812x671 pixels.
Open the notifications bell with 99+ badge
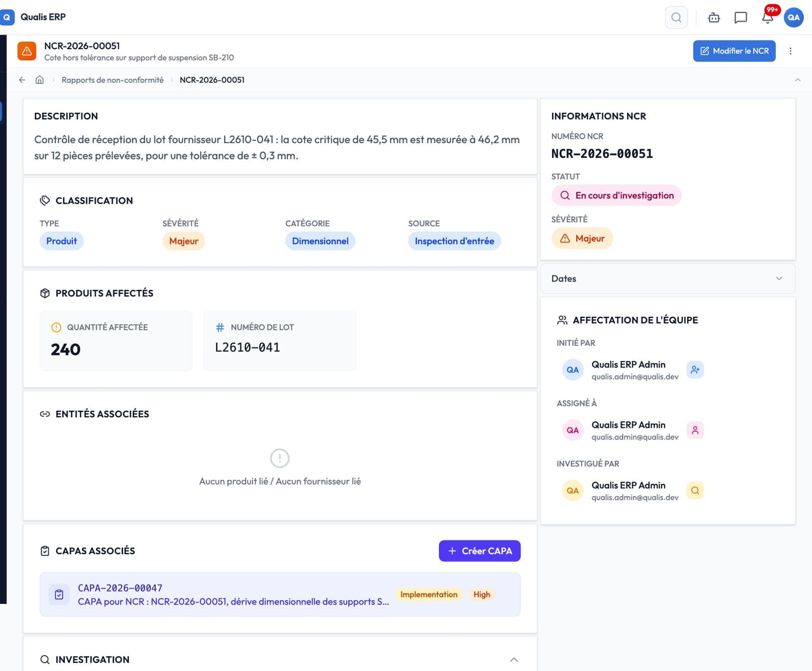point(768,17)
